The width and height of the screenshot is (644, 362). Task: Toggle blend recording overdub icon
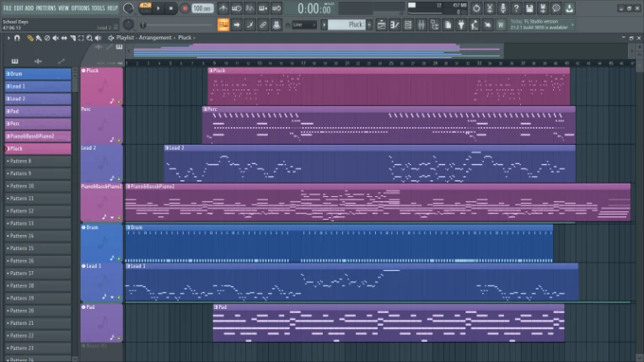pyautogui.click(x=263, y=8)
